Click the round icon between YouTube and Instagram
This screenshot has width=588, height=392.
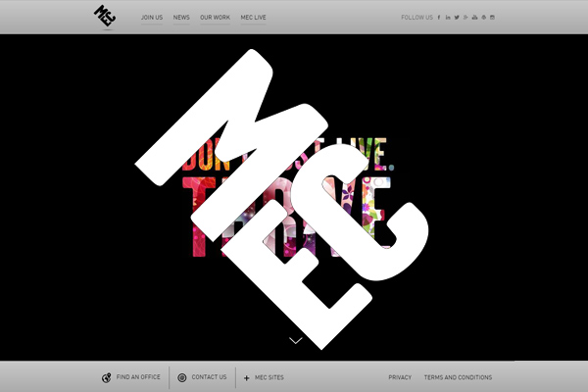(484, 18)
